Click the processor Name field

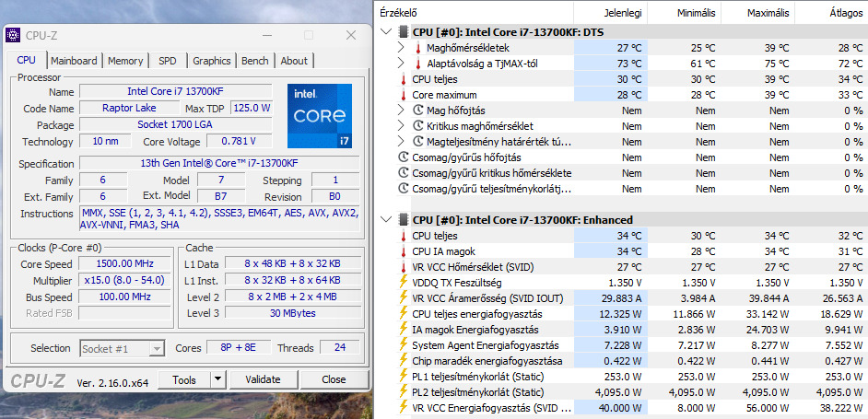(x=175, y=91)
